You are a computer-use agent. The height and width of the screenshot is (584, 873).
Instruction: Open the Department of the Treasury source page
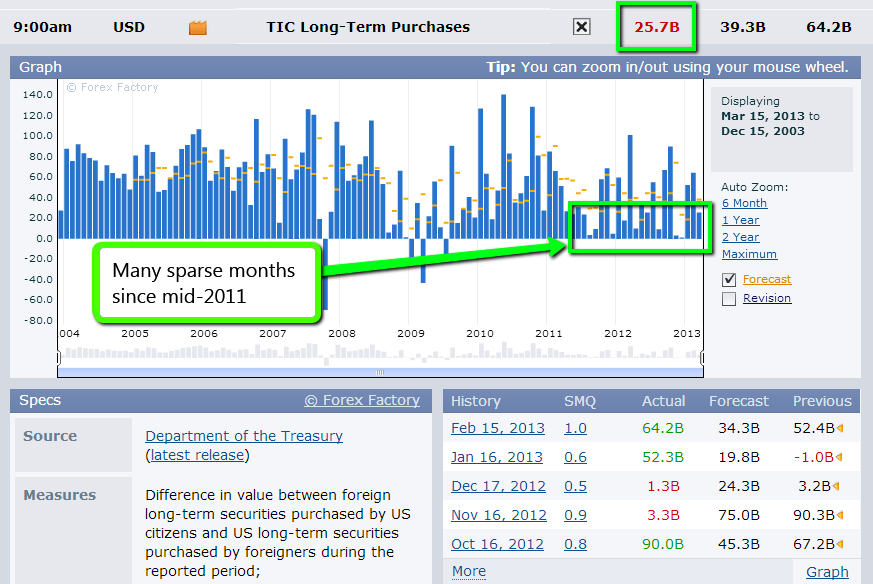(243, 436)
